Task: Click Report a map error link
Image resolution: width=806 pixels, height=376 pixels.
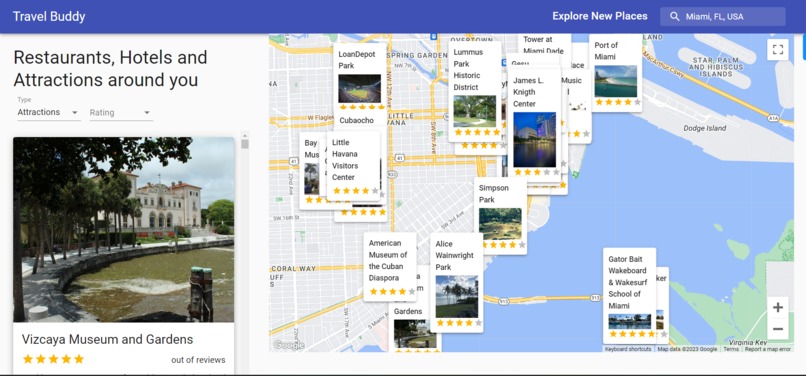Action: pyautogui.click(x=767, y=349)
